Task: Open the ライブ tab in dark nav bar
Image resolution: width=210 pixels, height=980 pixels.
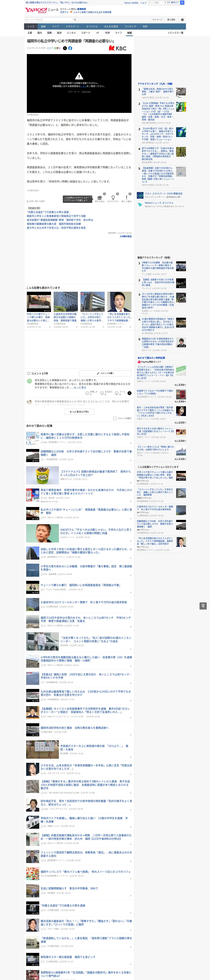Action: 56,27
